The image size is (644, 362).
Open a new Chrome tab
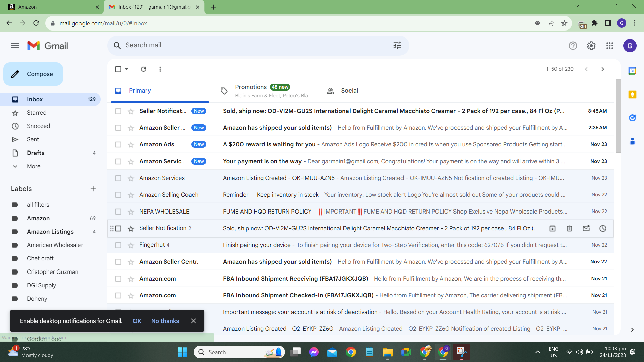213,7
